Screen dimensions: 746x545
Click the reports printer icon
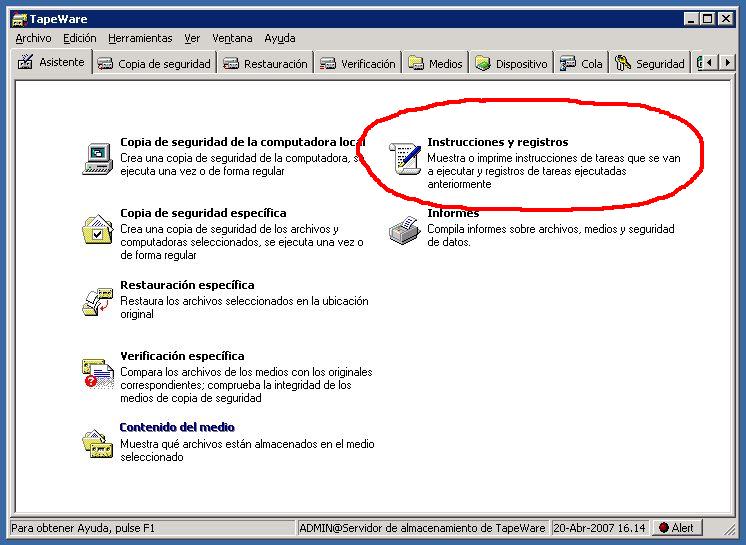[x=405, y=230]
